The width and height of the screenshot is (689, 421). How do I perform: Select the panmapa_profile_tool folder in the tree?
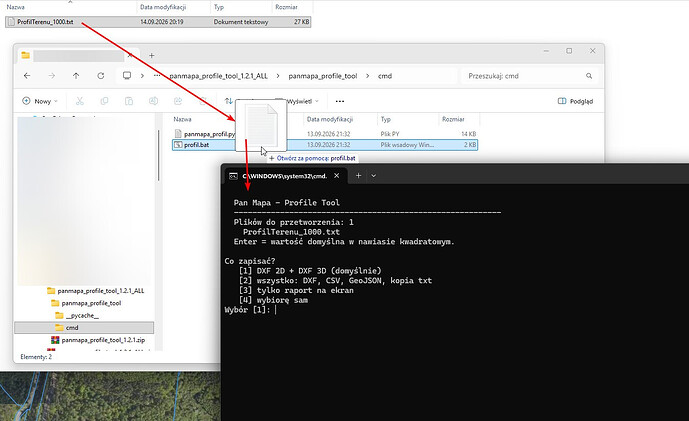91,303
